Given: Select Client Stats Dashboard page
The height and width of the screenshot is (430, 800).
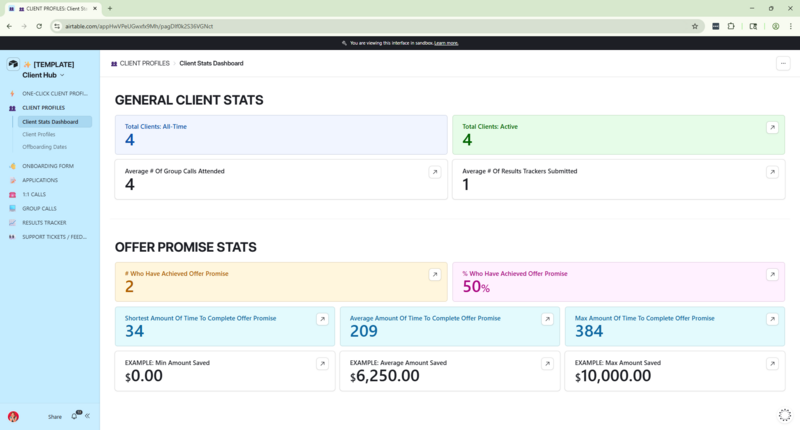Looking at the screenshot, I should 55,122.
